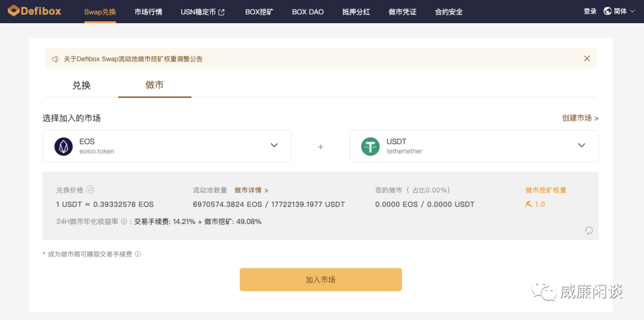Click the EOS token logo
The height and width of the screenshot is (320, 644).
click(63, 146)
